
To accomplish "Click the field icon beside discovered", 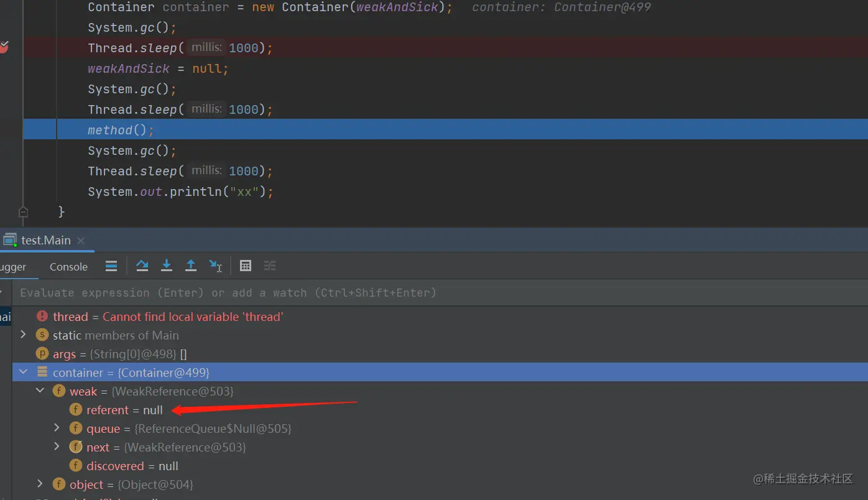I will (76, 466).
